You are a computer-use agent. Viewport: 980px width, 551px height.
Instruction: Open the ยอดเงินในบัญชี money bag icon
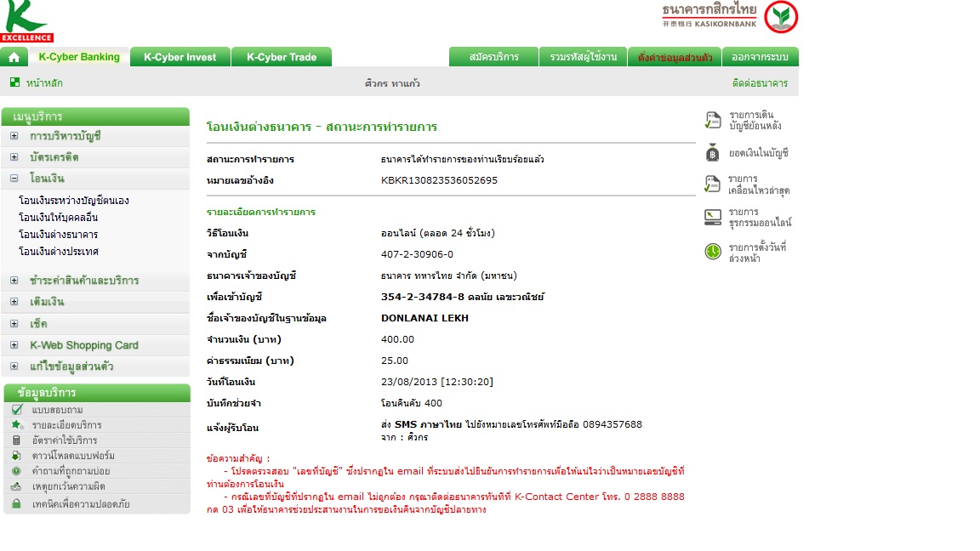click(x=713, y=152)
